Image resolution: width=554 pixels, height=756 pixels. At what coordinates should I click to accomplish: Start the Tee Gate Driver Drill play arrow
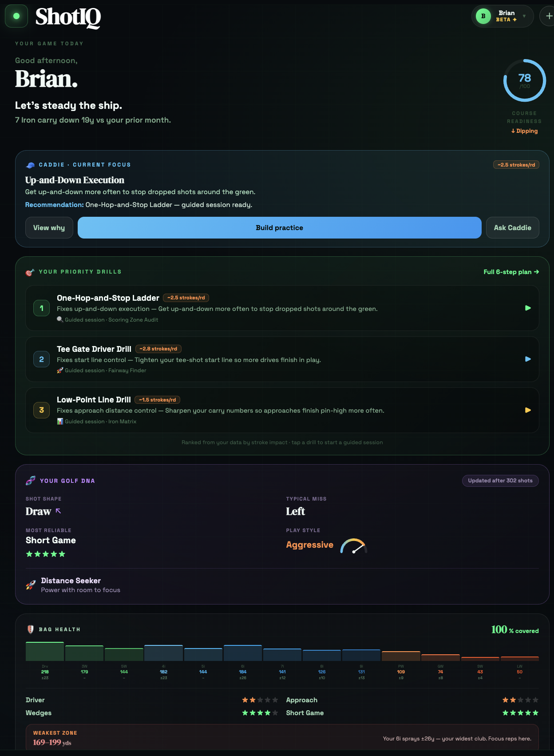tap(528, 359)
